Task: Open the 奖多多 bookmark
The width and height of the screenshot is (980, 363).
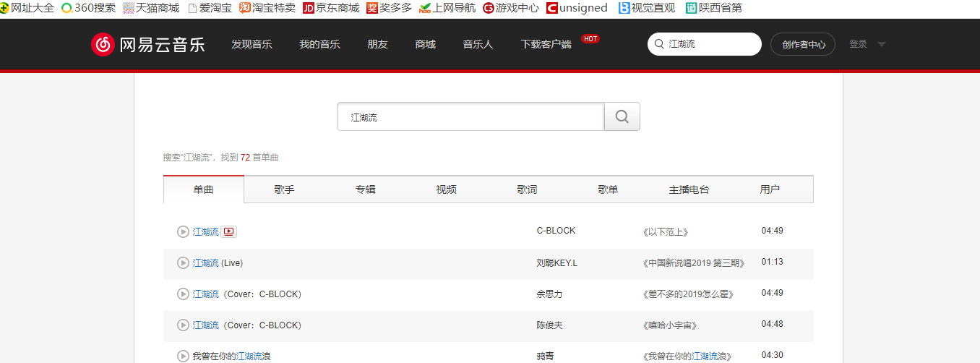Action: click(x=389, y=8)
